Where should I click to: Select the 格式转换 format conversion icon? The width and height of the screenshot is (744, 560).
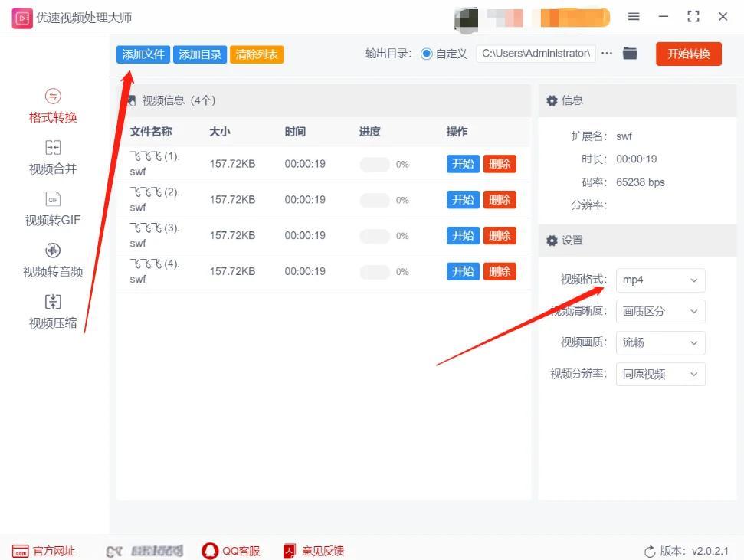(x=53, y=97)
